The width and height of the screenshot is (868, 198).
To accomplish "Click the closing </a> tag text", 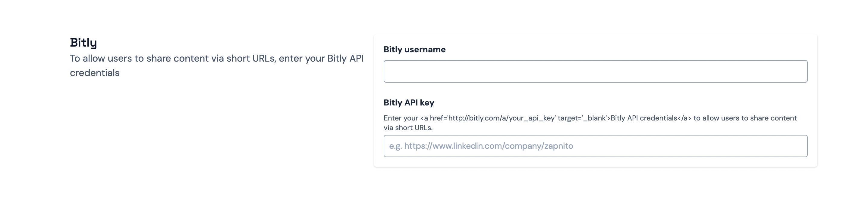I will pyautogui.click(x=684, y=118).
